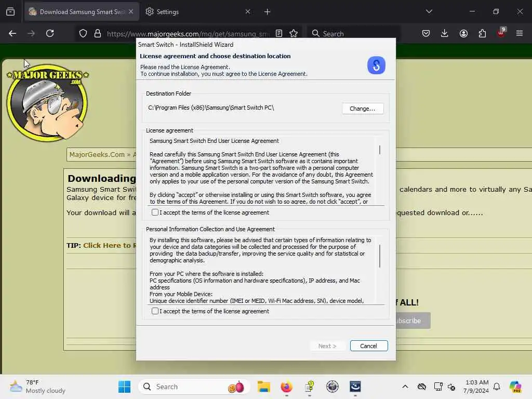532x399 pixels.
Task: Open a new browser tab
Action: pos(268,12)
